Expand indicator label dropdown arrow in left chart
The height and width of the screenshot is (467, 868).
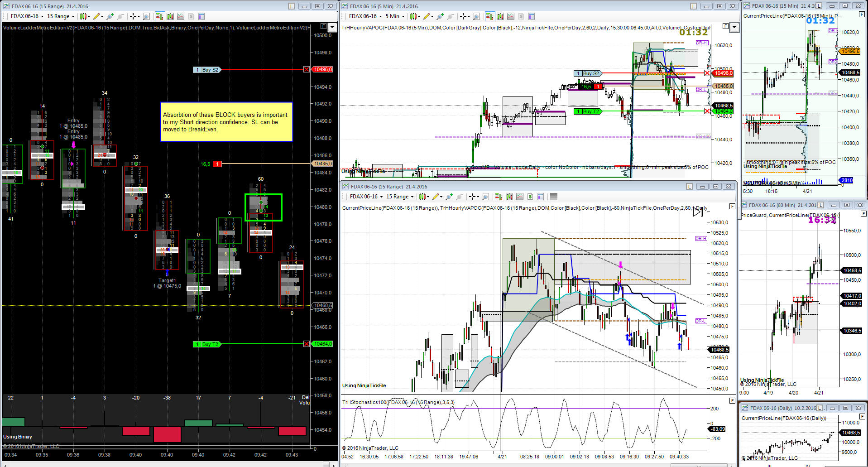coord(332,27)
